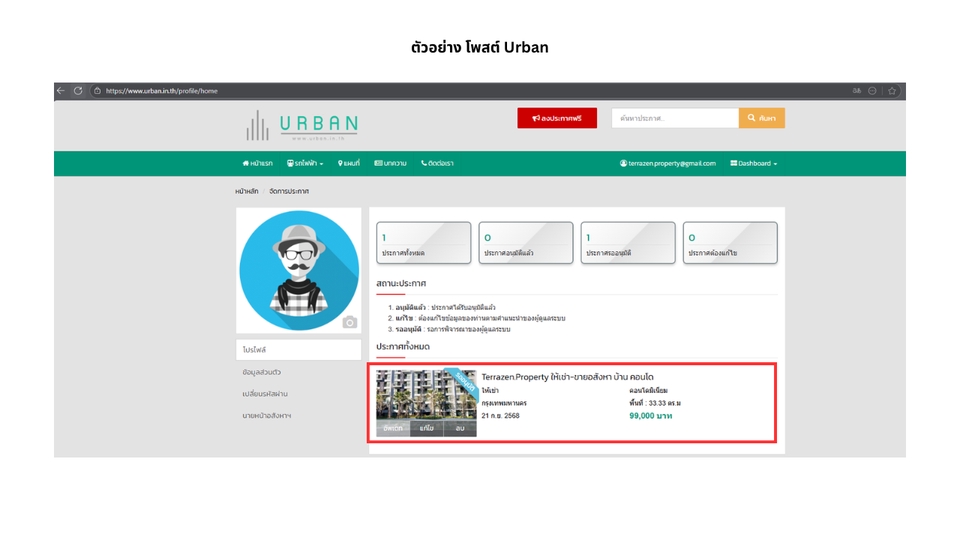Click the ให้เช่า label under the listing title

(x=490, y=390)
